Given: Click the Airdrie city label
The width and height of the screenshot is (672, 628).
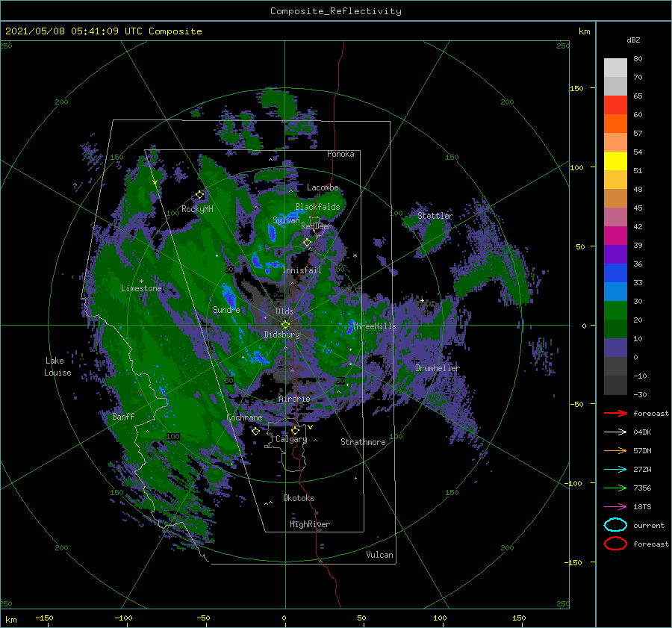Looking at the screenshot, I should click(x=294, y=399).
